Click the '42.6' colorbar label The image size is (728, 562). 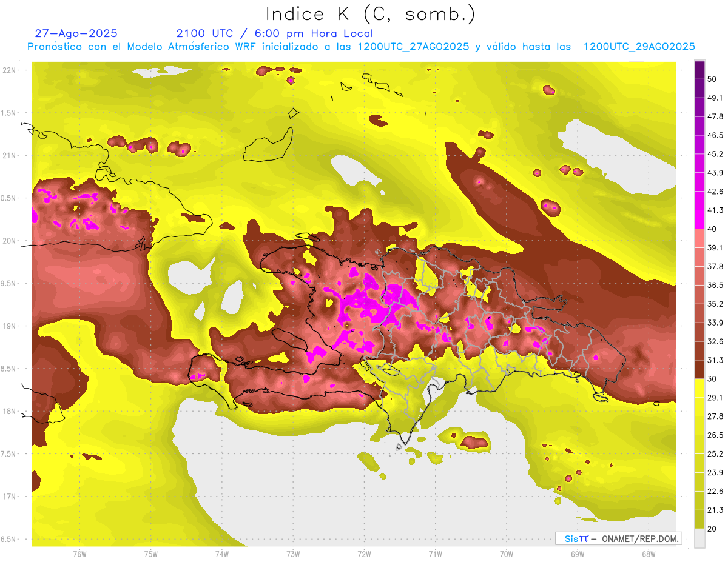point(715,192)
